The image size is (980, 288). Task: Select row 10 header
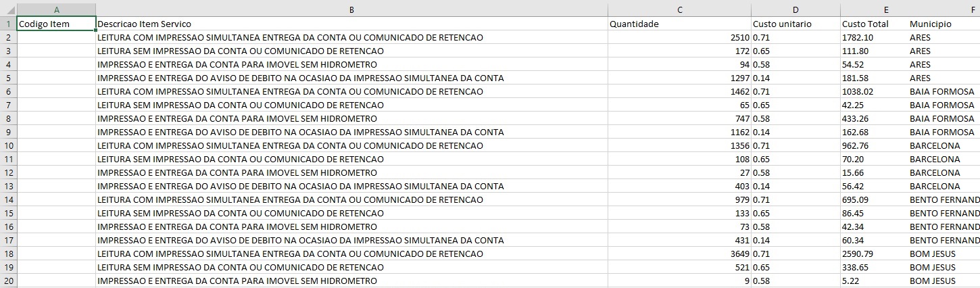[x=8, y=145]
